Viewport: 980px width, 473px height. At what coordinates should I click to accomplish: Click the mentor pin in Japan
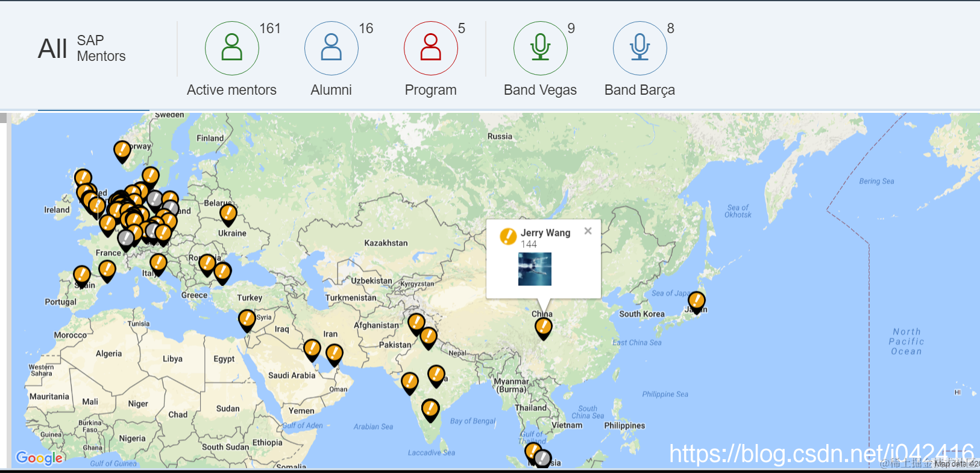696,302
